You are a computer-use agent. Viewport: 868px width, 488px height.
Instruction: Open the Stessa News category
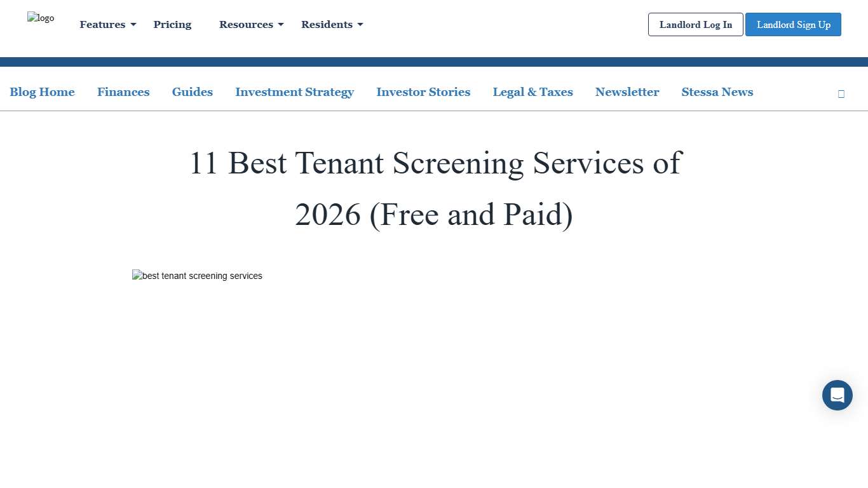coord(717,92)
